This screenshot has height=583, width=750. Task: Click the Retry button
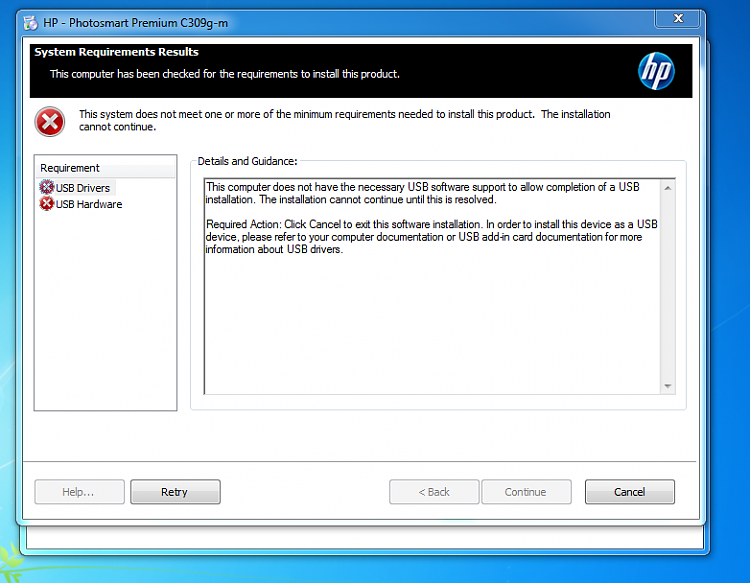tap(175, 492)
